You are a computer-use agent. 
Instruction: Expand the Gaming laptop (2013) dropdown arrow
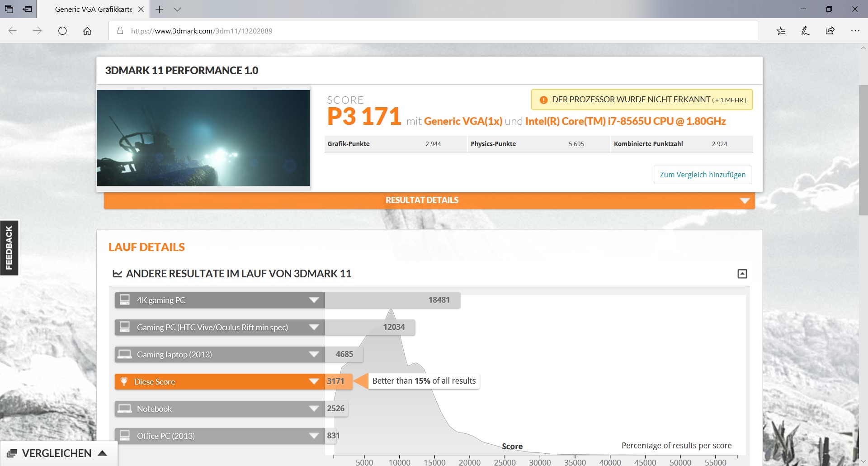click(314, 354)
